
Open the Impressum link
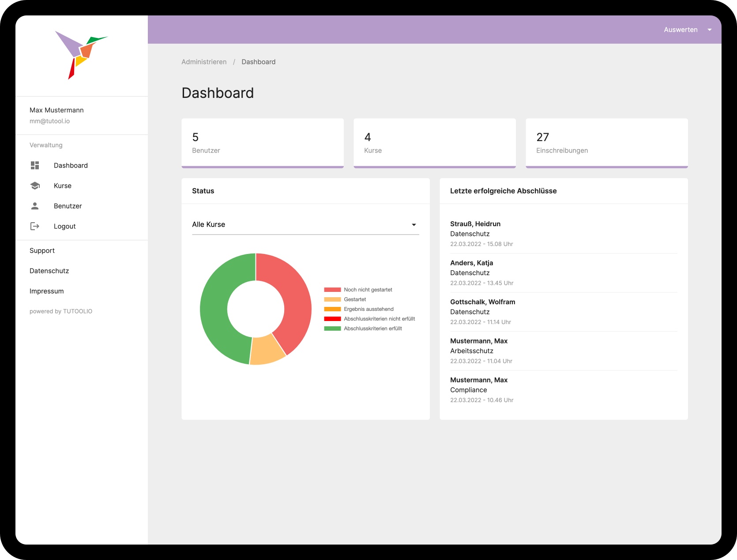46,291
